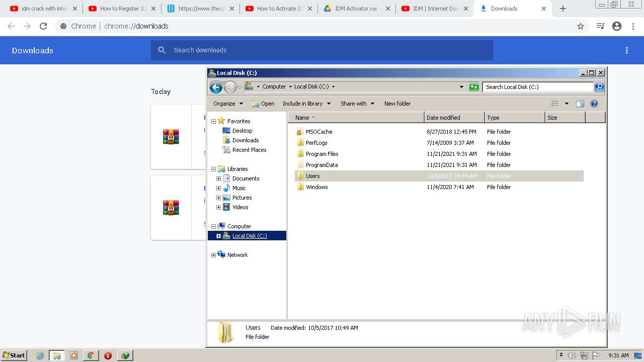Click the IDM icon in taskbar
The height and width of the screenshot is (362, 644).
[125, 355]
